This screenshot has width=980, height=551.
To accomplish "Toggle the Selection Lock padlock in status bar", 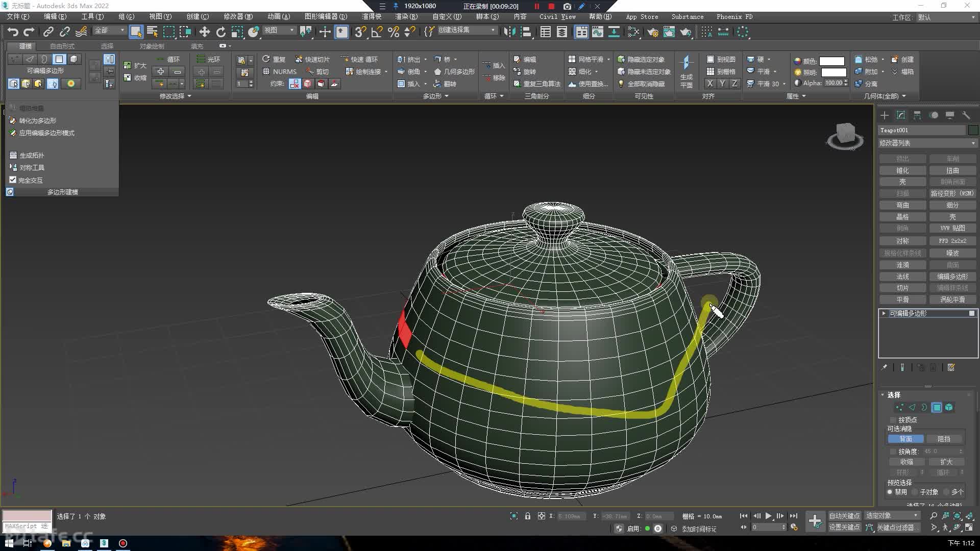I will (x=528, y=516).
